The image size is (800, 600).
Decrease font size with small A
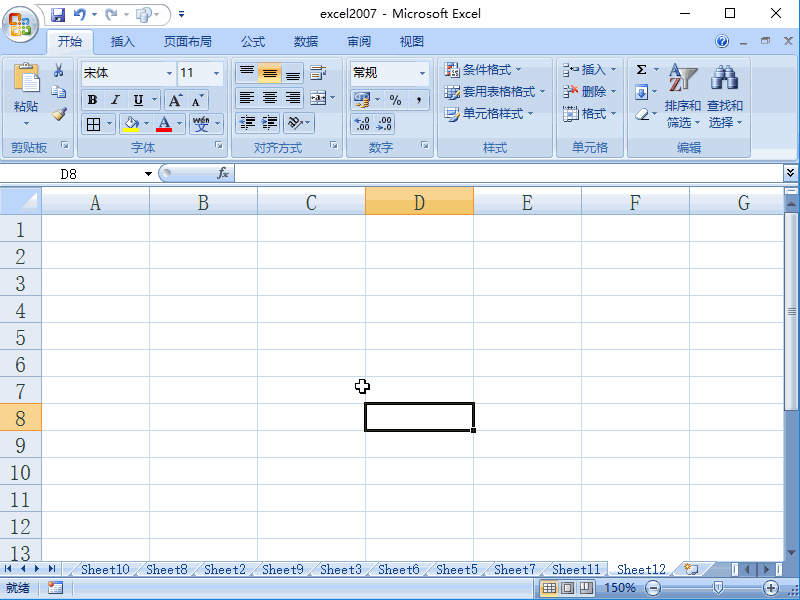click(197, 100)
